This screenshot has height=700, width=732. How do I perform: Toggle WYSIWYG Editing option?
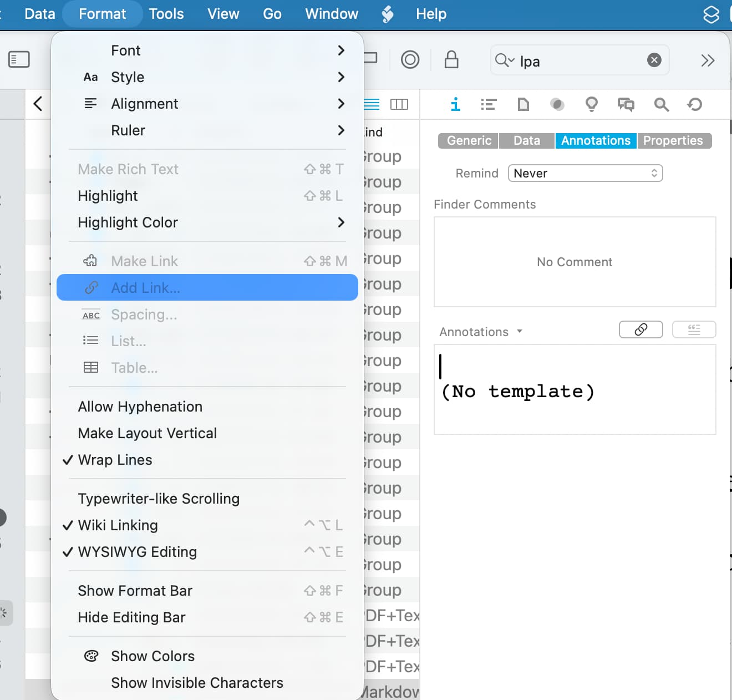[x=137, y=552]
